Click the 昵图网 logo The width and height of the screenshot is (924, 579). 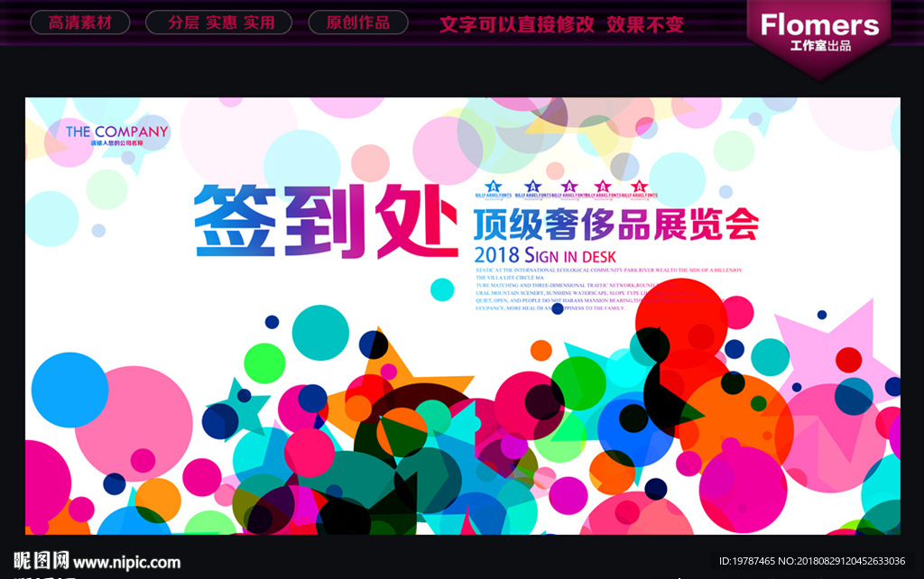click(42, 561)
